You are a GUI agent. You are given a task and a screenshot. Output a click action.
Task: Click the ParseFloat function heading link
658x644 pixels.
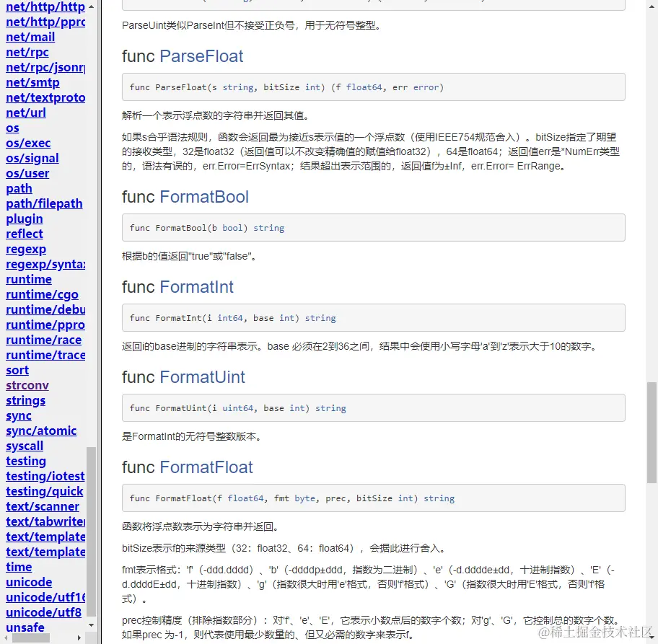(x=201, y=56)
